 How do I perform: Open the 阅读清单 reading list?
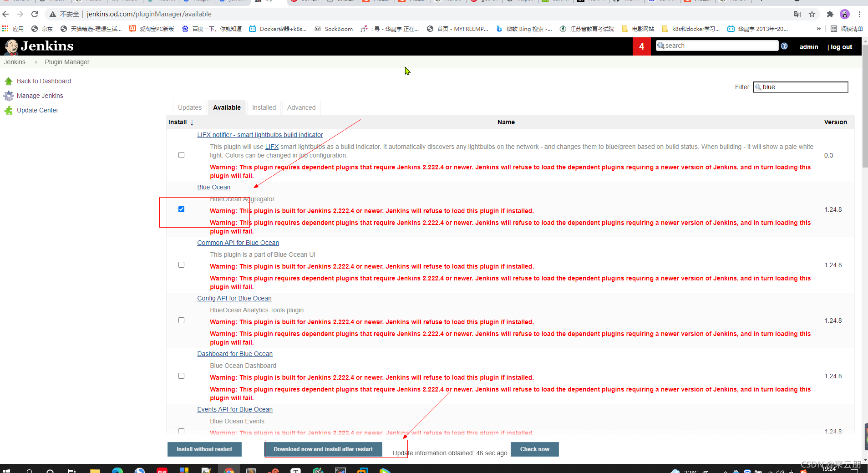pyautogui.click(x=846, y=29)
